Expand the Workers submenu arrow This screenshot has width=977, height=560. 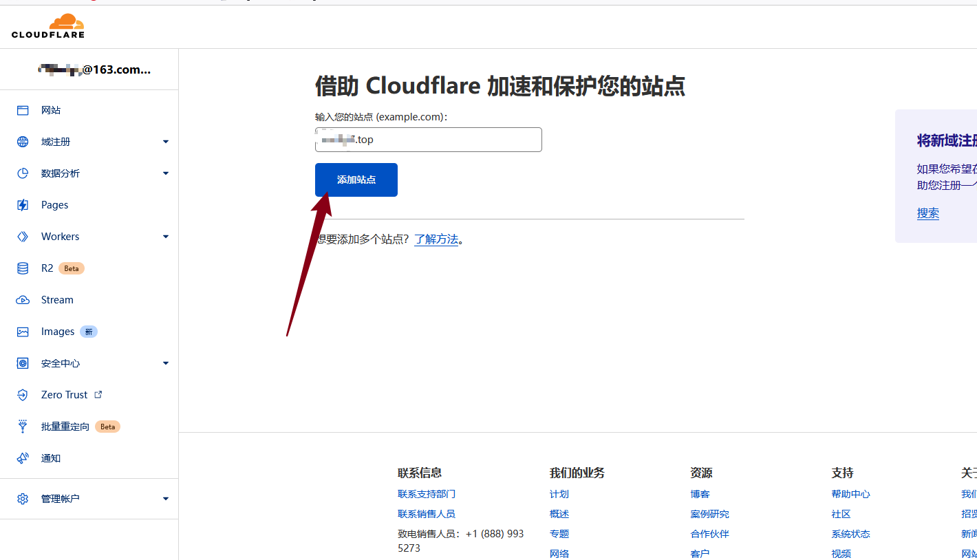(x=166, y=237)
